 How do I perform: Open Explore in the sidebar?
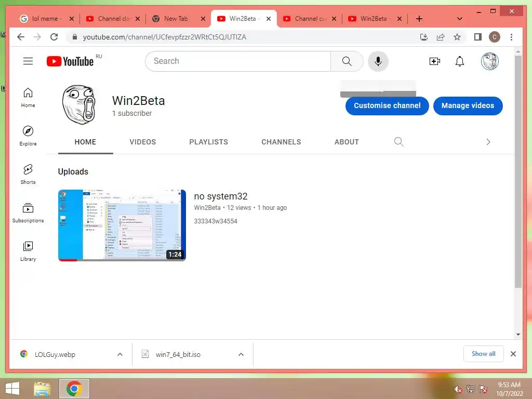[x=28, y=136]
